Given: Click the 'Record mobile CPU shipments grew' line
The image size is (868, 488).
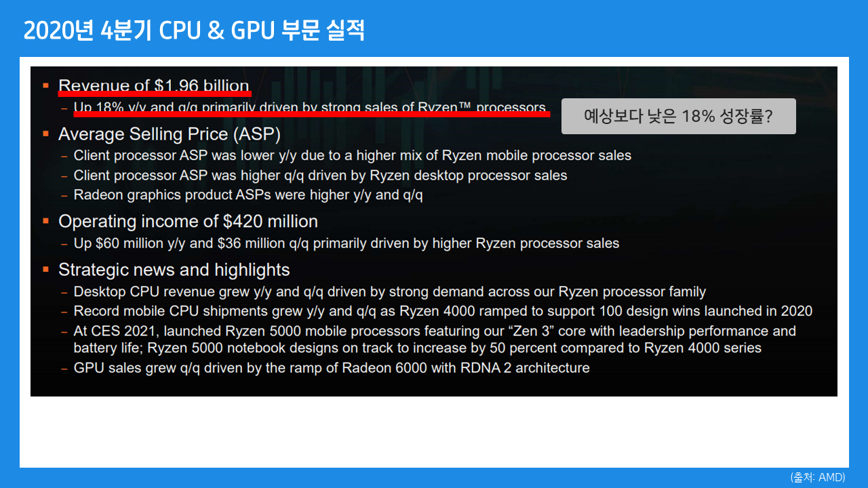Looking at the screenshot, I should point(443,312).
